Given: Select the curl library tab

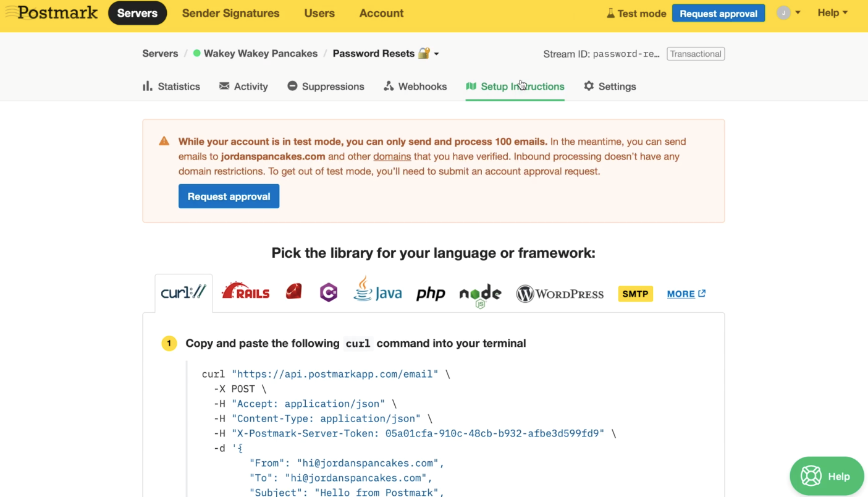Looking at the screenshot, I should tap(183, 293).
